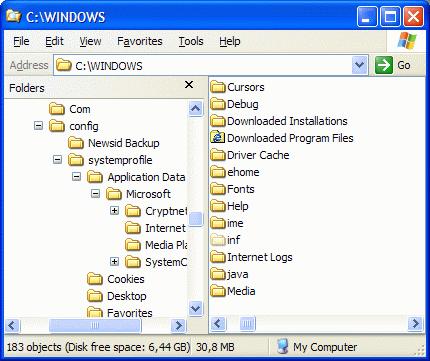Click the java folder icon
The image size is (430, 361).
click(218, 274)
